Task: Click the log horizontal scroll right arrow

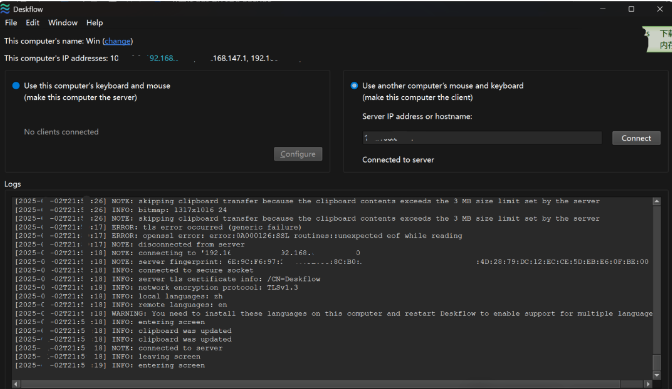Action: pyautogui.click(x=648, y=384)
